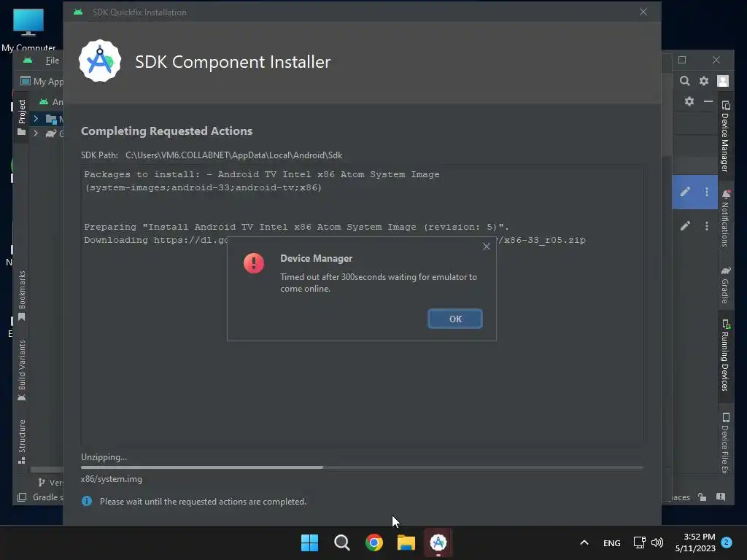
Task: Click the tool windows toggle icon at bottom-left
Action: [x=22, y=497]
